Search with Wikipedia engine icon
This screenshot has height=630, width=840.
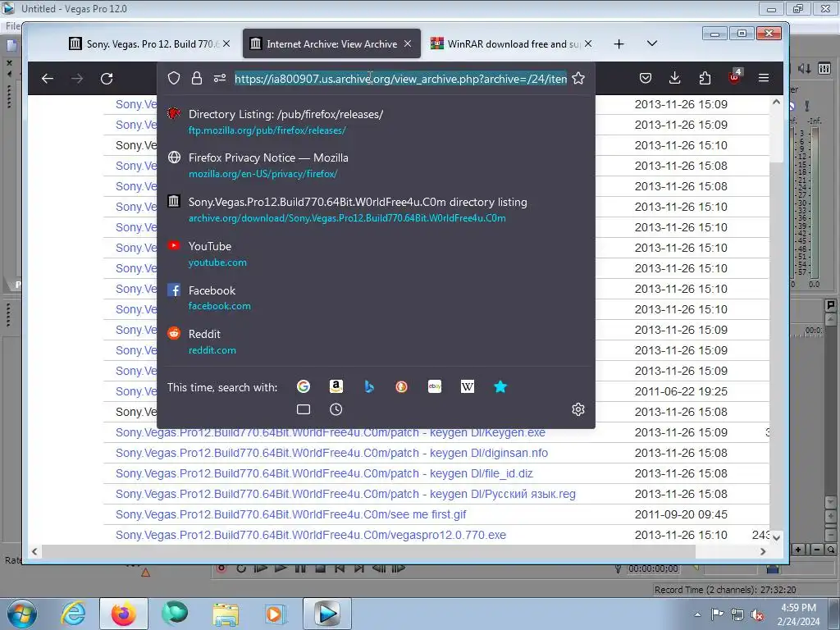tap(467, 386)
